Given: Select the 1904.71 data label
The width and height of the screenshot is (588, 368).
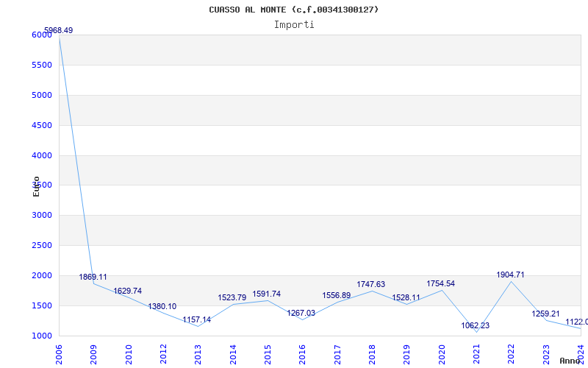Looking at the screenshot, I should pos(510,275).
